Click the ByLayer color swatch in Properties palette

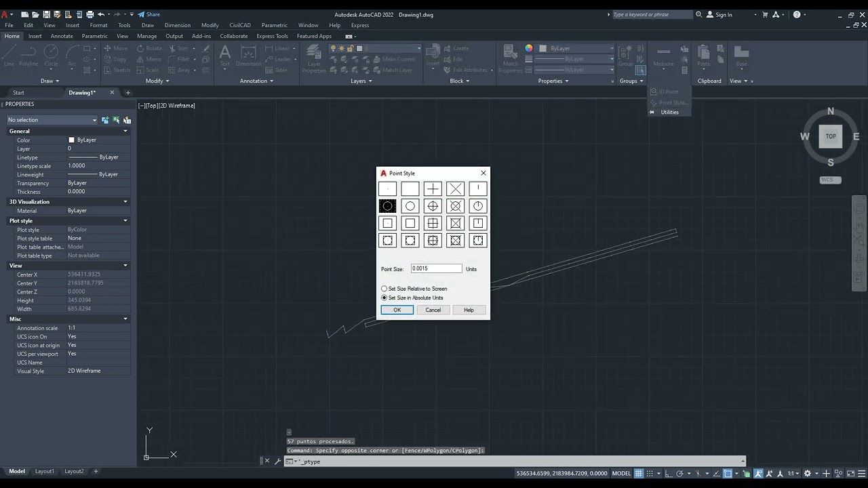(x=71, y=140)
